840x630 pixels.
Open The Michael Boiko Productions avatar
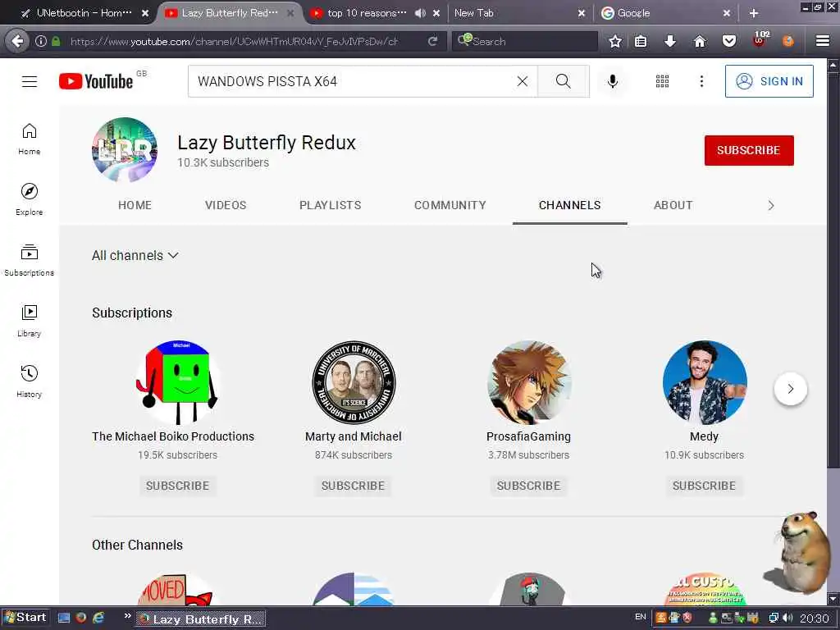click(x=178, y=382)
